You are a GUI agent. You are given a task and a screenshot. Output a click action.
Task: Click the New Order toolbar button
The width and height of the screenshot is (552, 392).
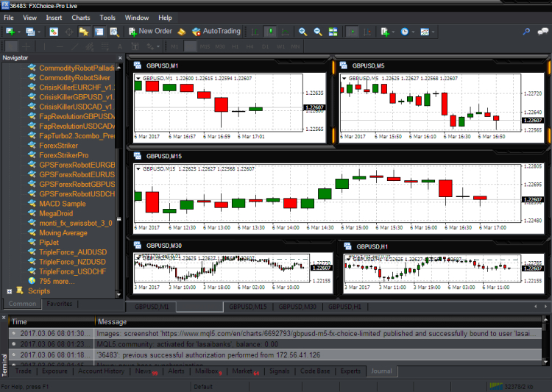point(150,32)
